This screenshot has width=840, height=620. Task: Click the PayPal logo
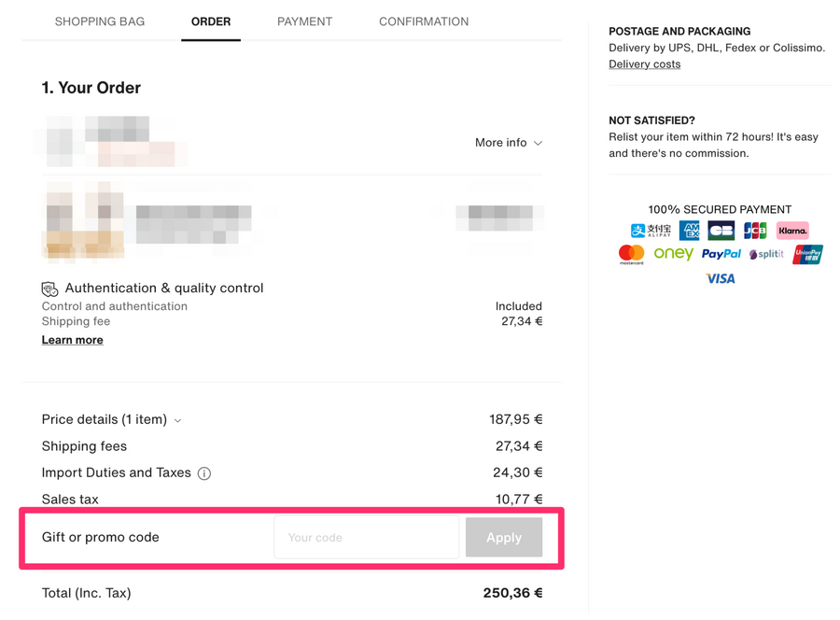721,254
